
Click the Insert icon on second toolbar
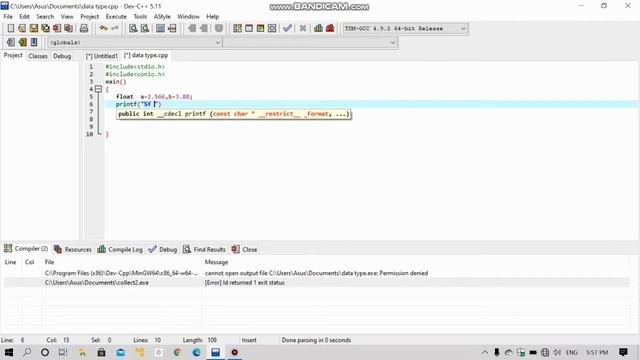click(11, 42)
